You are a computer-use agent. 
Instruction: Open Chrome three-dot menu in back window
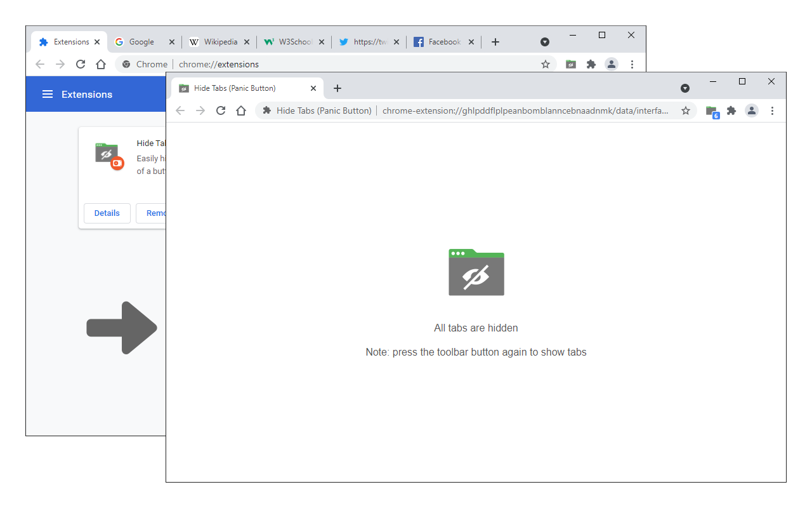click(x=632, y=64)
